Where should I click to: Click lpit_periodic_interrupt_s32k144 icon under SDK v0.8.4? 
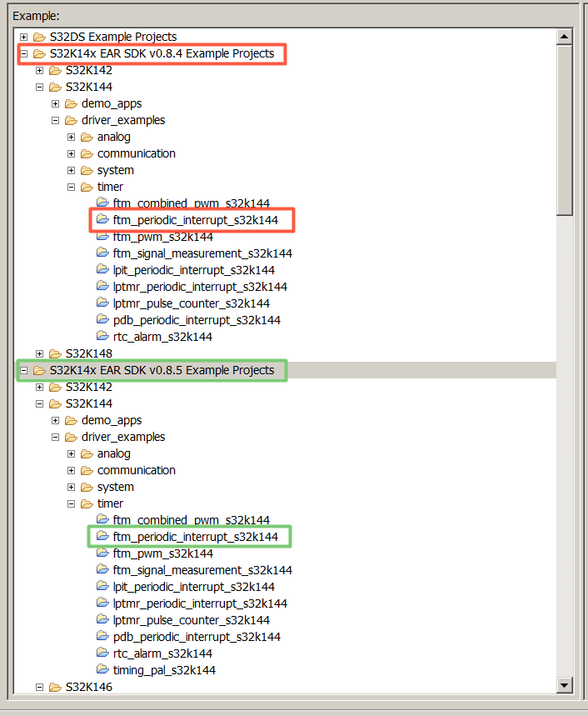click(102, 269)
